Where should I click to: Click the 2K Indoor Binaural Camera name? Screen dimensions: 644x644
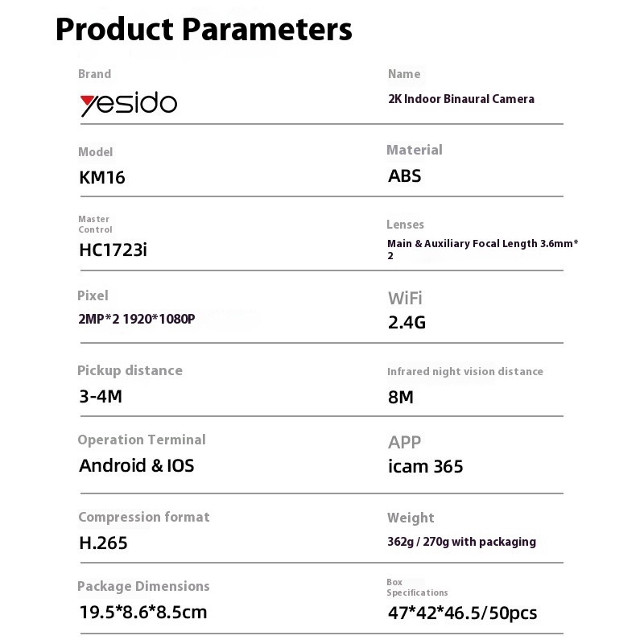pyautogui.click(x=460, y=99)
